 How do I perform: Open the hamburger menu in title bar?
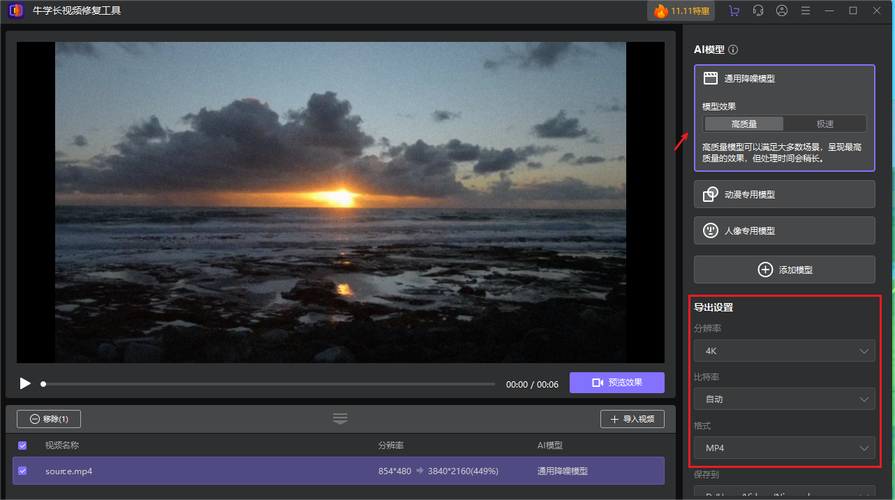(805, 10)
